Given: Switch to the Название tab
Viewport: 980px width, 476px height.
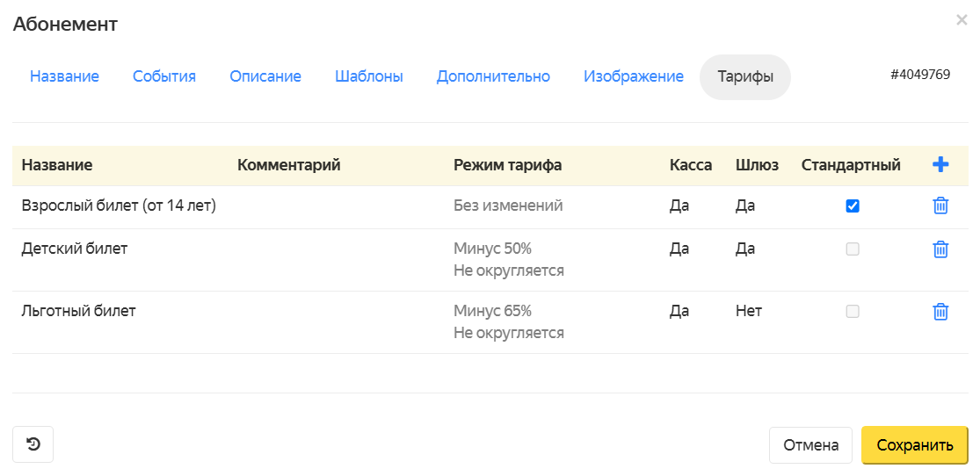Looking at the screenshot, I should 64,77.
